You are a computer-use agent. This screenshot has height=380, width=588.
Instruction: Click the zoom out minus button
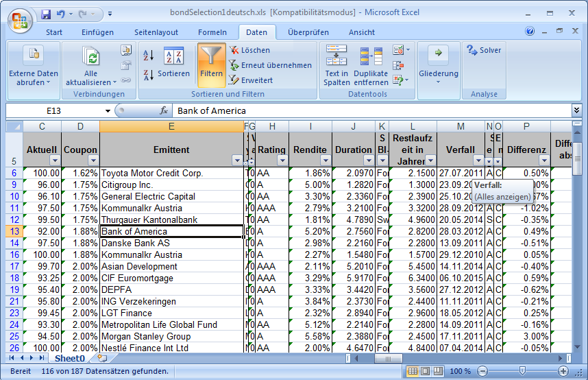(482, 371)
